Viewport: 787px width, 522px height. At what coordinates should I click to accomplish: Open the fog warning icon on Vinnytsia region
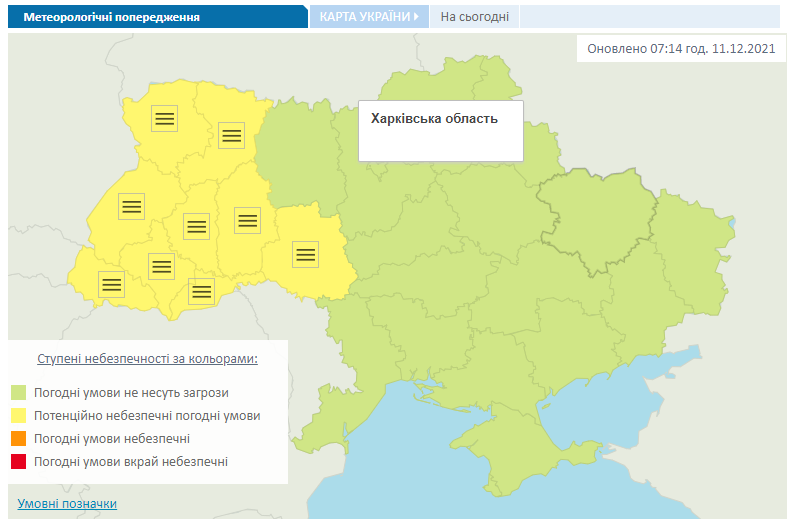tap(305, 254)
